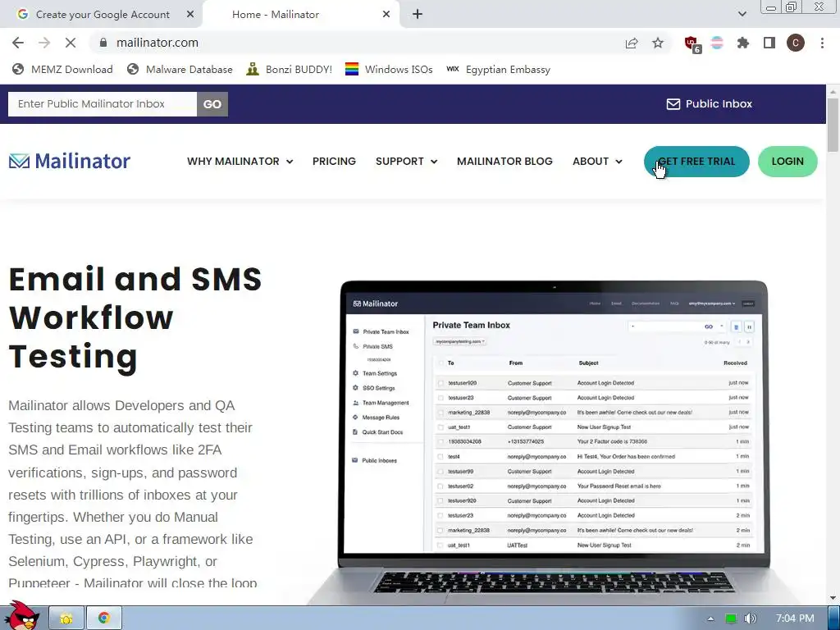Screen dimensions: 840x630
Task: Open the Bonzi BUDDY! bookmark
Action: [x=290, y=70]
